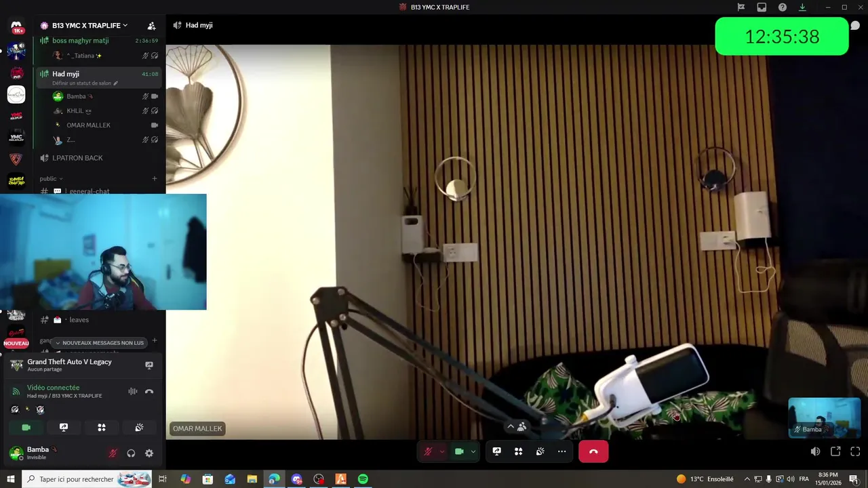Add channel to public category
Image resolution: width=868 pixels, height=488 pixels.
(x=155, y=179)
